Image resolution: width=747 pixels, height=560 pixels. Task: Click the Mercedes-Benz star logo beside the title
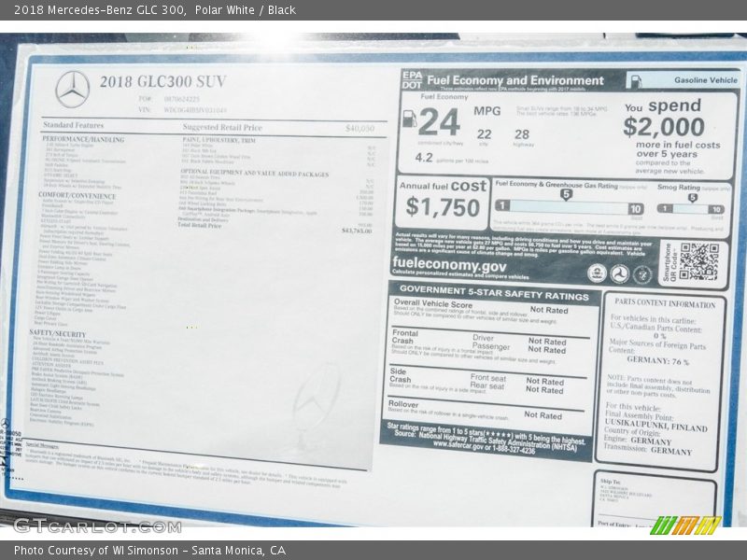[73, 89]
